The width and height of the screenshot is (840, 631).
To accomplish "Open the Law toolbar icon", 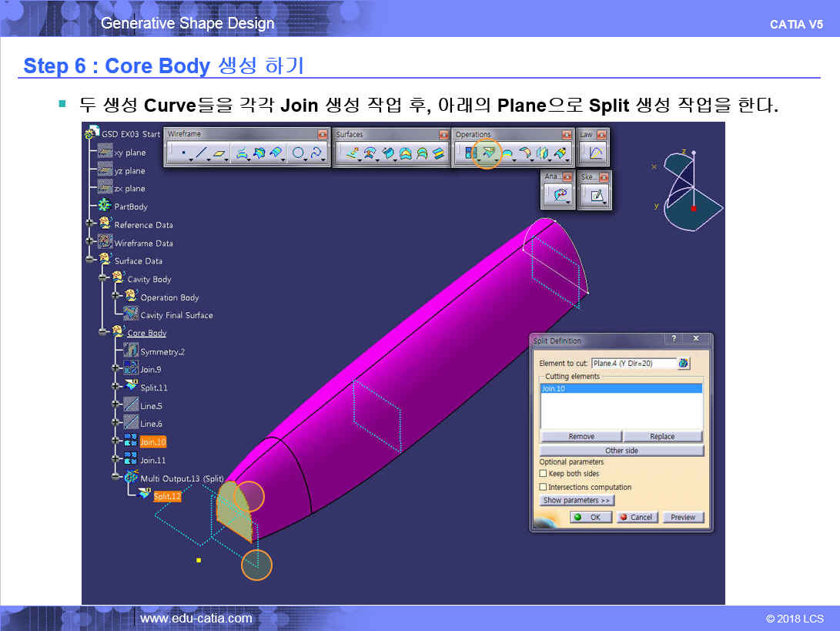I will pos(595,153).
